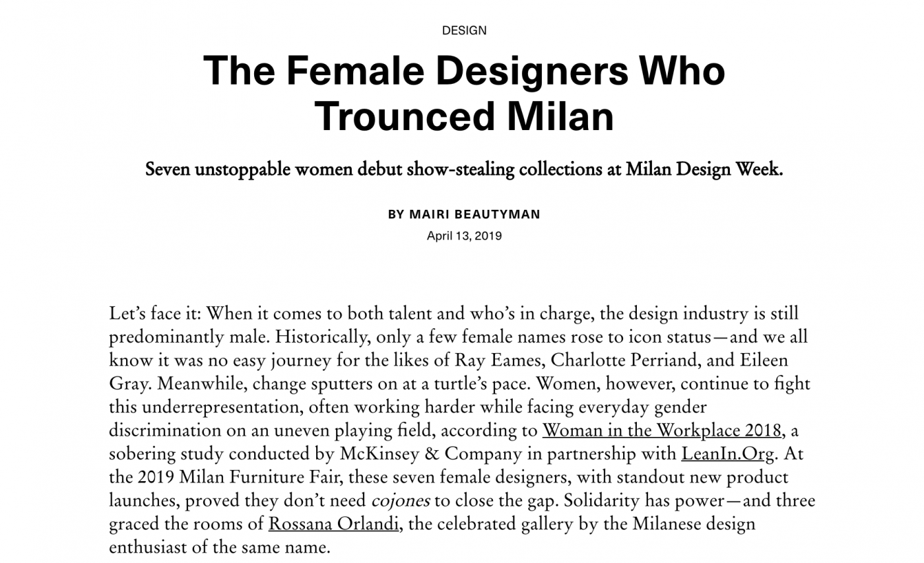The height and width of the screenshot is (563, 924).
Task: Follow the LeanIn.Org link
Action: pos(728,455)
